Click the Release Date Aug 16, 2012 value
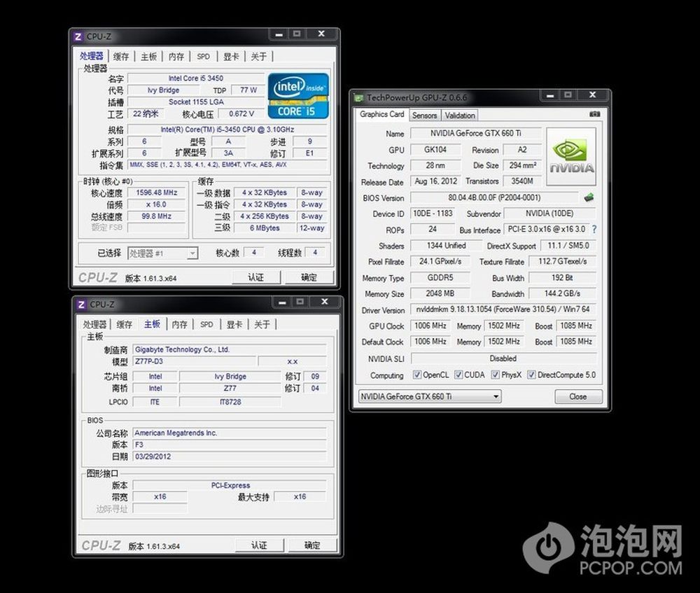 point(435,181)
